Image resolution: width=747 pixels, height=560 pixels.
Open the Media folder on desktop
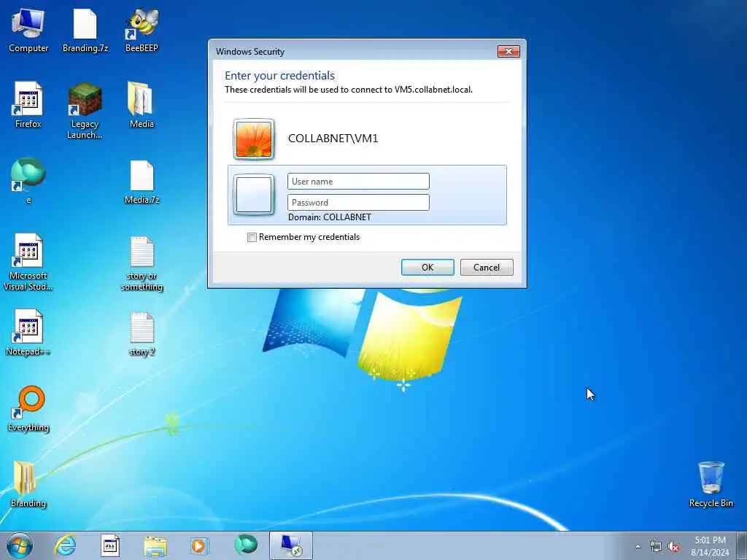coord(142,106)
